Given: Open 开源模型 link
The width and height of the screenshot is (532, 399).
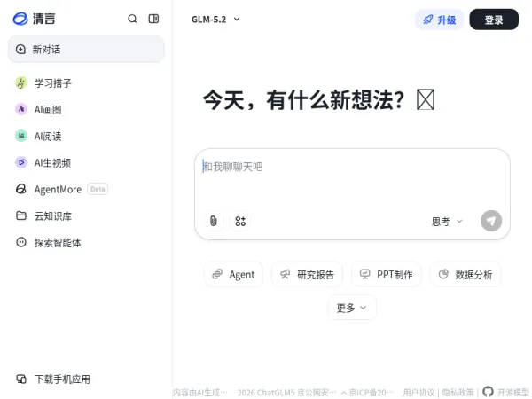Looking at the screenshot, I should [513, 393].
